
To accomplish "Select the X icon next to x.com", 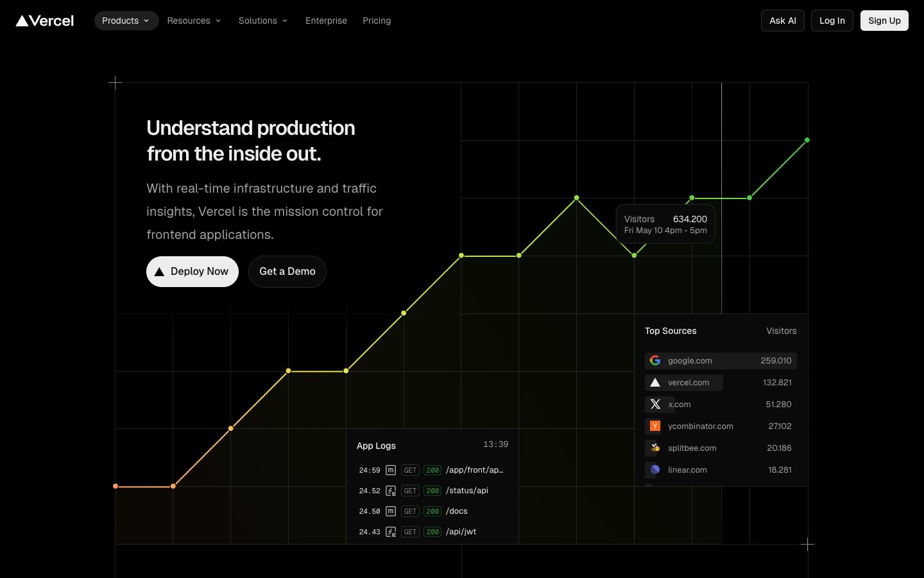I will [x=655, y=404].
